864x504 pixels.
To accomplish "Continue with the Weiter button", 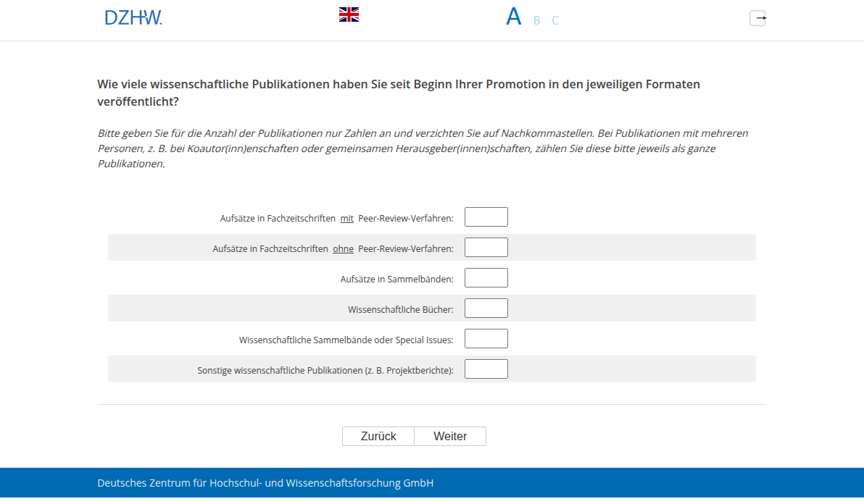I will 450,437.
